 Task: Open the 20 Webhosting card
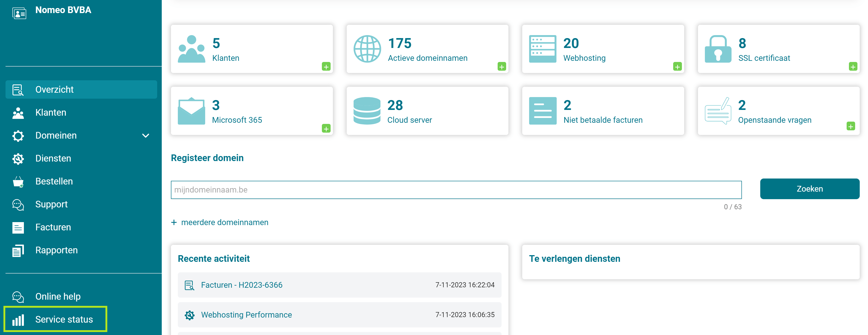coord(603,49)
